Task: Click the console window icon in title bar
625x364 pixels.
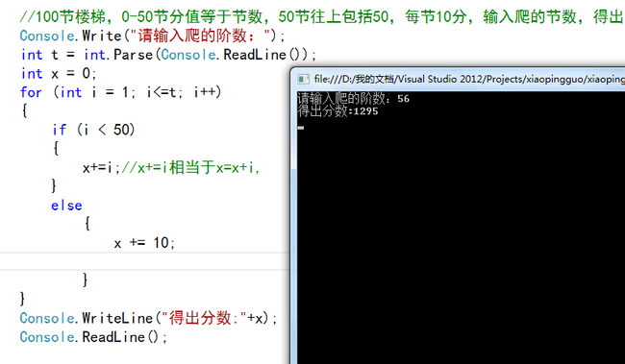Action: pos(303,80)
